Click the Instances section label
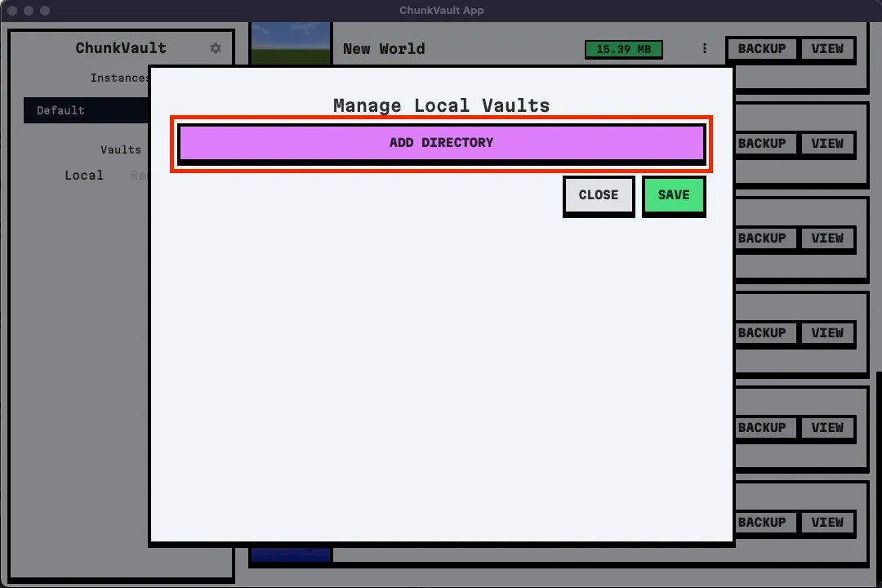This screenshot has height=588, width=882. tap(119, 78)
